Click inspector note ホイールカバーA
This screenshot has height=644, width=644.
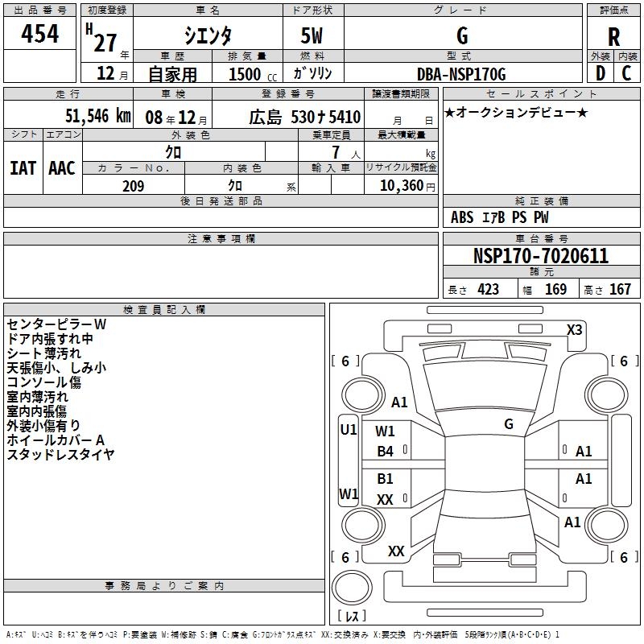click(x=56, y=440)
